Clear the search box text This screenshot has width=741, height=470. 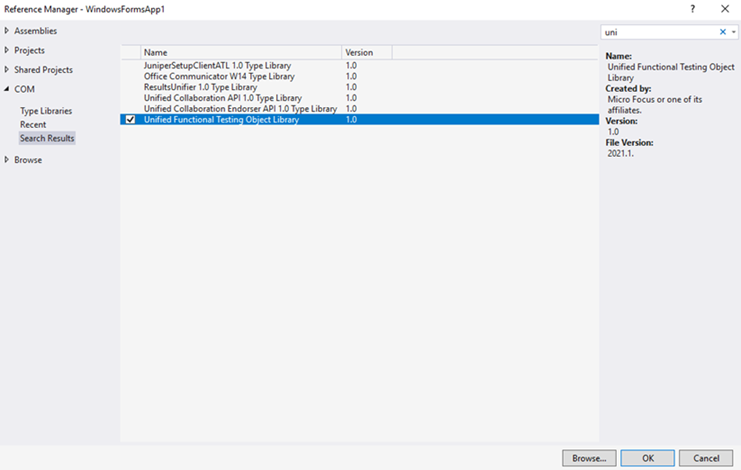click(x=723, y=32)
